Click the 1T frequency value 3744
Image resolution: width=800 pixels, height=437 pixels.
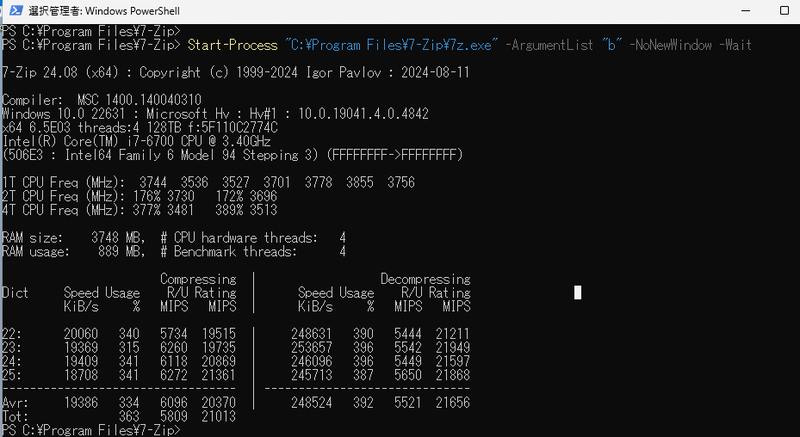(x=153, y=183)
